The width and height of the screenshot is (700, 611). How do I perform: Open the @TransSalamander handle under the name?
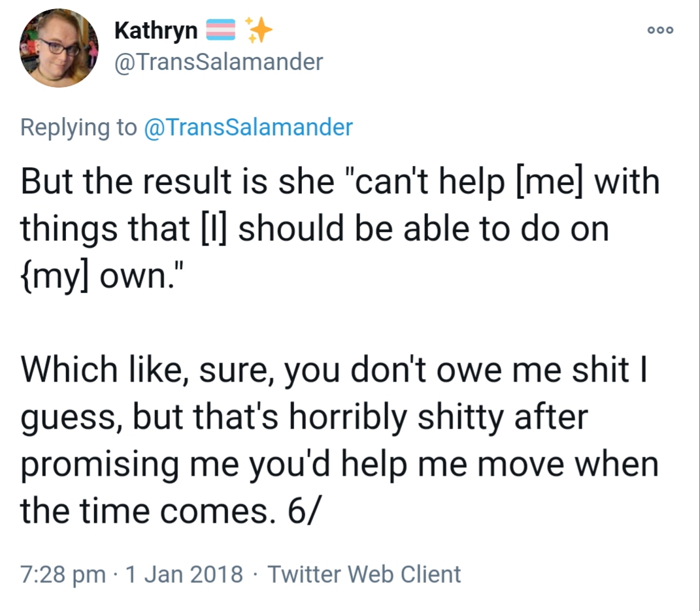click(x=219, y=61)
